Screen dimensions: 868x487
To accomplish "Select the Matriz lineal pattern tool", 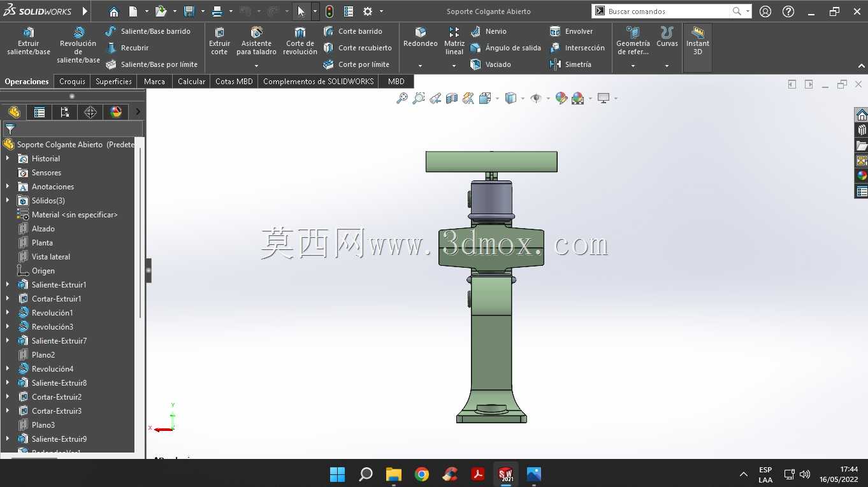I will (454, 41).
